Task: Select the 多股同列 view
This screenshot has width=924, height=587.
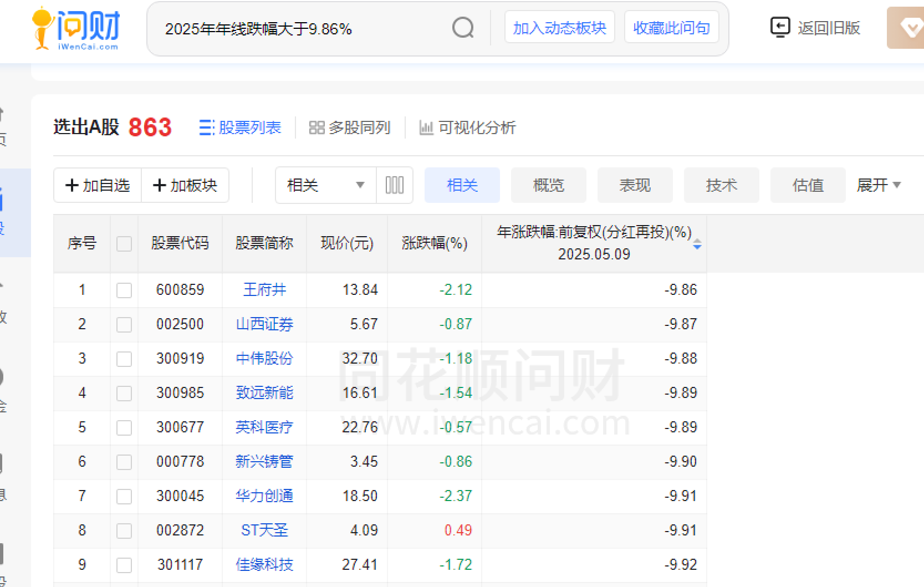Action: [350, 127]
